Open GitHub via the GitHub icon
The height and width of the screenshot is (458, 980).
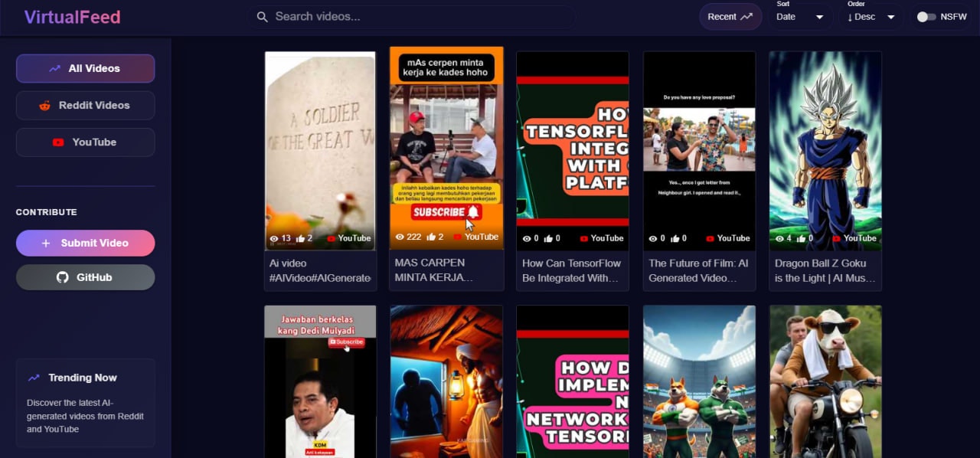(x=62, y=277)
